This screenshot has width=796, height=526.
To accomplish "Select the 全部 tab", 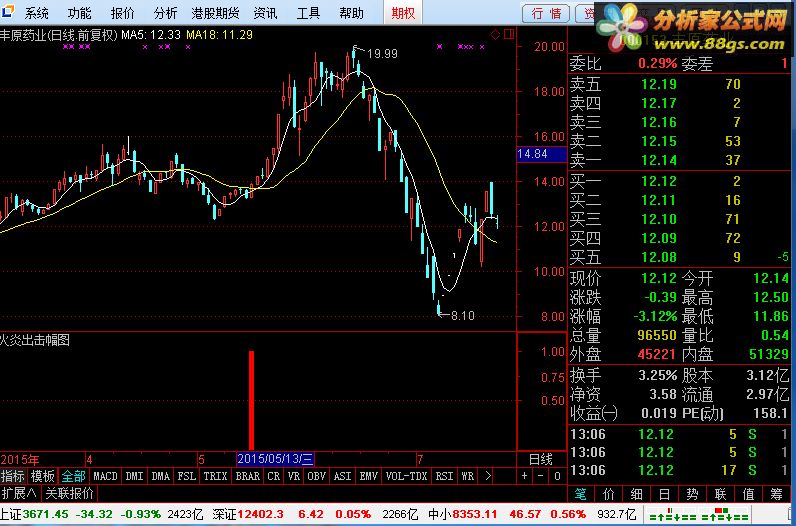I will [73, 476].
